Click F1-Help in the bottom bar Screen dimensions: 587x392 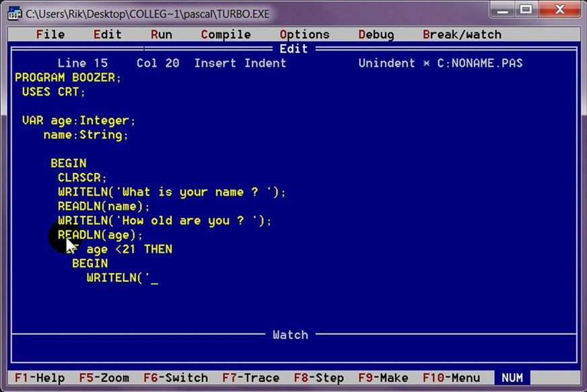click(39, 378)
